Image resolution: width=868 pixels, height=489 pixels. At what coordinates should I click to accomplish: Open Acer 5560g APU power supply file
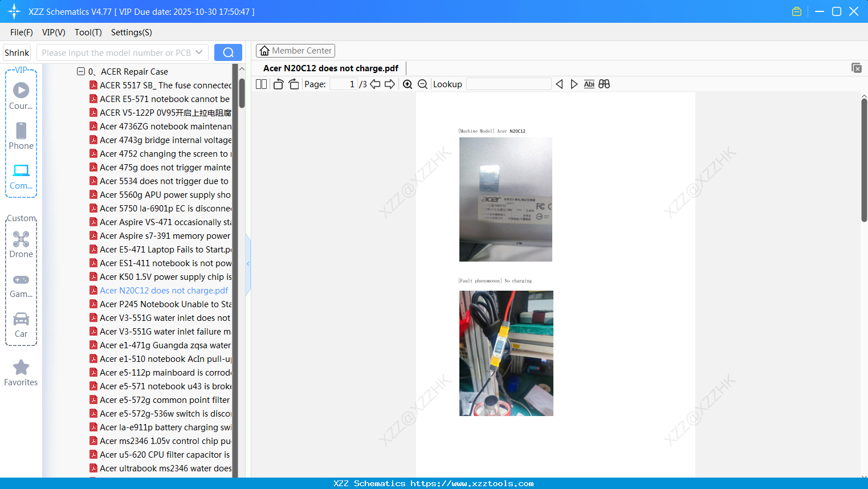[165, 194]
